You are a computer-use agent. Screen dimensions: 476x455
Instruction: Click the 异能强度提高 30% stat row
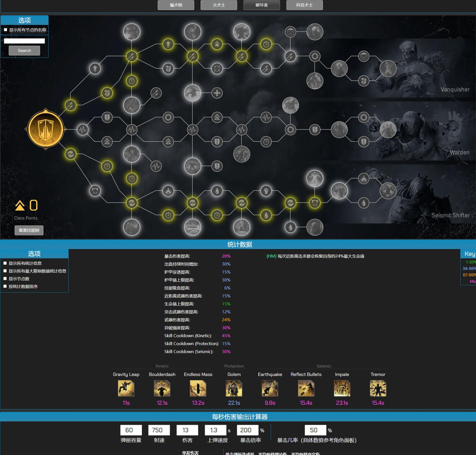(197, 328)
